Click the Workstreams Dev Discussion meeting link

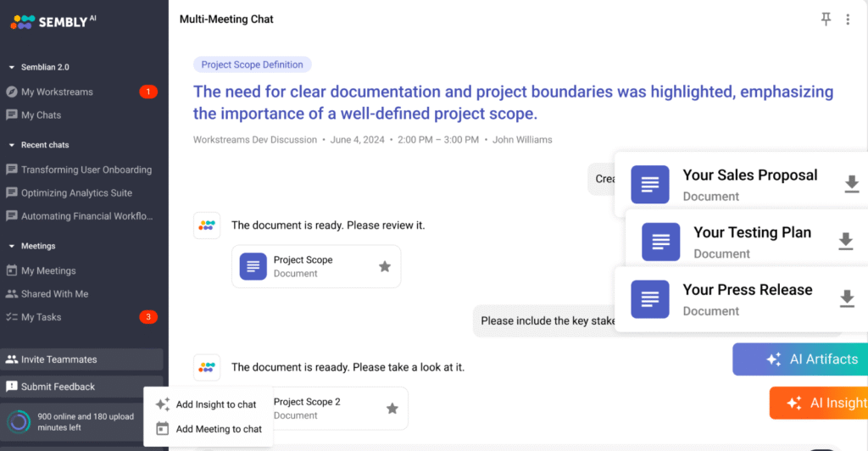[255, 140]
